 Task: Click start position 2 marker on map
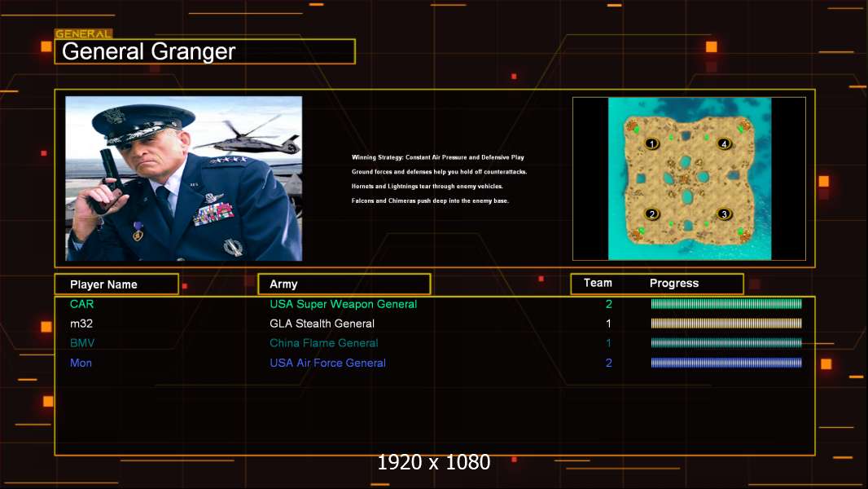pyautogui.click(x=651, y=214)
